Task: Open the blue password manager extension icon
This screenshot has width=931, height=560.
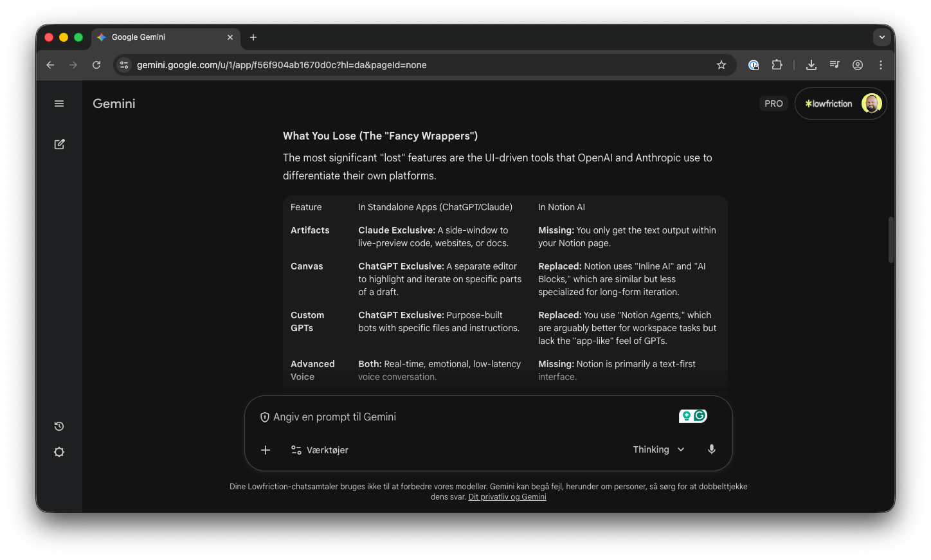Action: tap(754, 65)
